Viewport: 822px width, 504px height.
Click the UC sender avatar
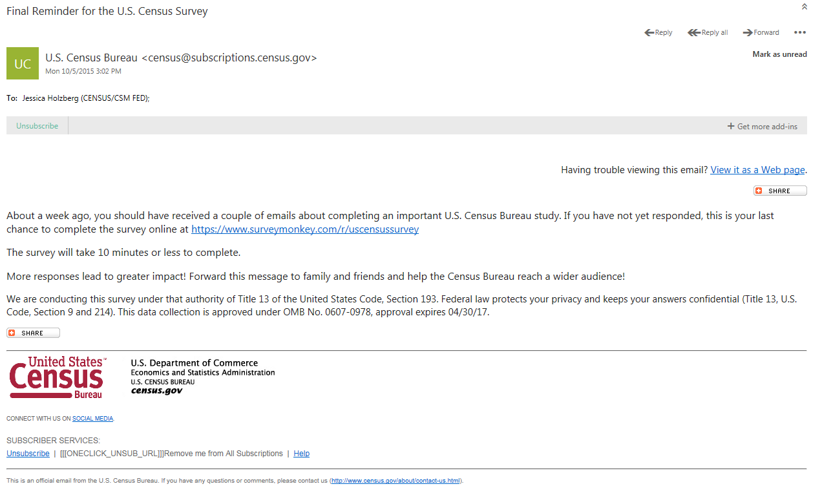(x=23, y=63)
